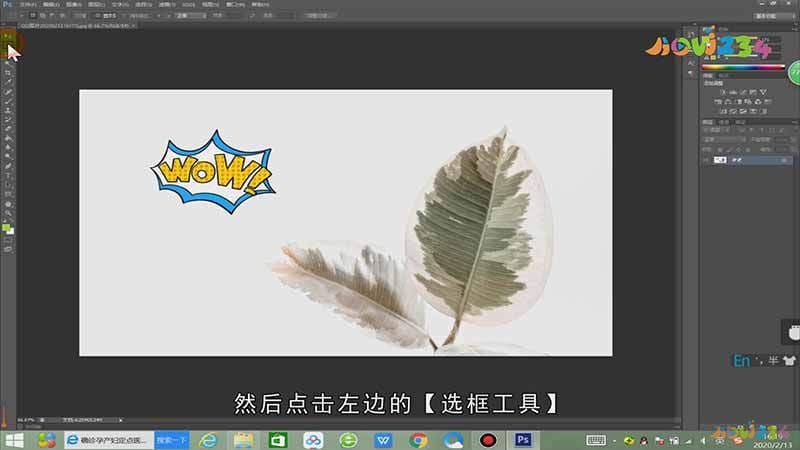Select the Eyedropper tool
The height and width of the screenshot is (450, 800).
(x=8, y=82)
